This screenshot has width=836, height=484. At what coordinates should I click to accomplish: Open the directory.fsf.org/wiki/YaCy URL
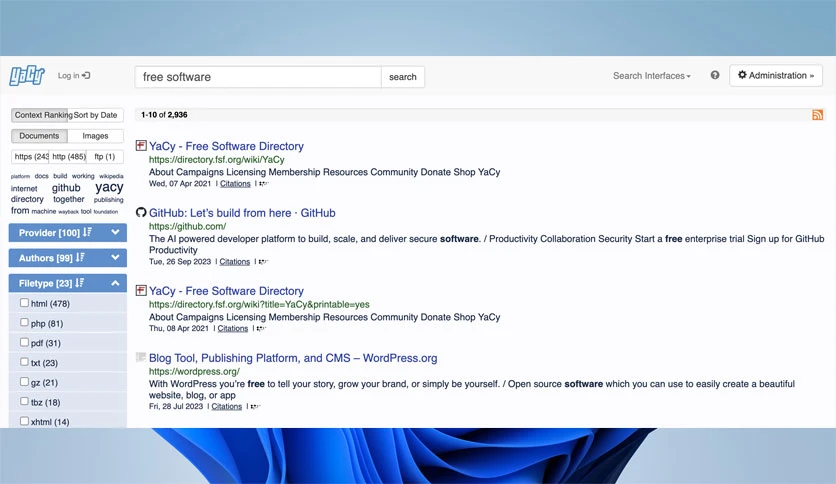click(216, 159)
